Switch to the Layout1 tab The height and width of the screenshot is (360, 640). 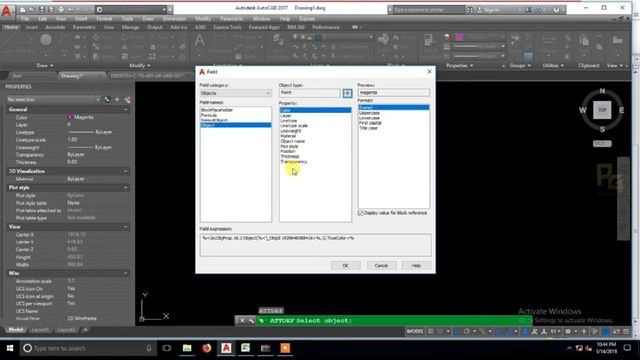[x=40, y=330]
